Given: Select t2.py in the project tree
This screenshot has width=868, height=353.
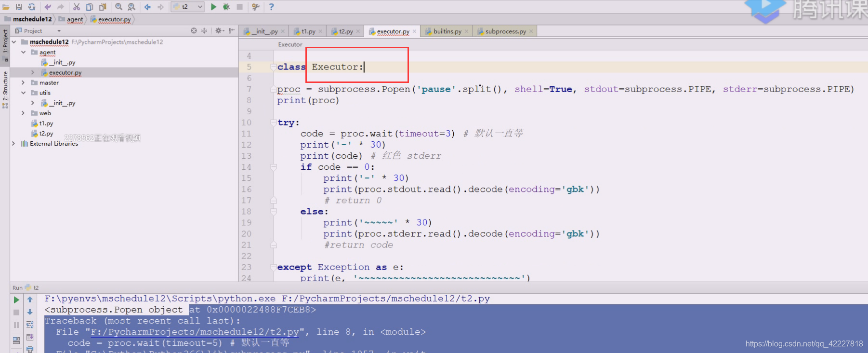Looking at the screenshot, I should point(42,134).
